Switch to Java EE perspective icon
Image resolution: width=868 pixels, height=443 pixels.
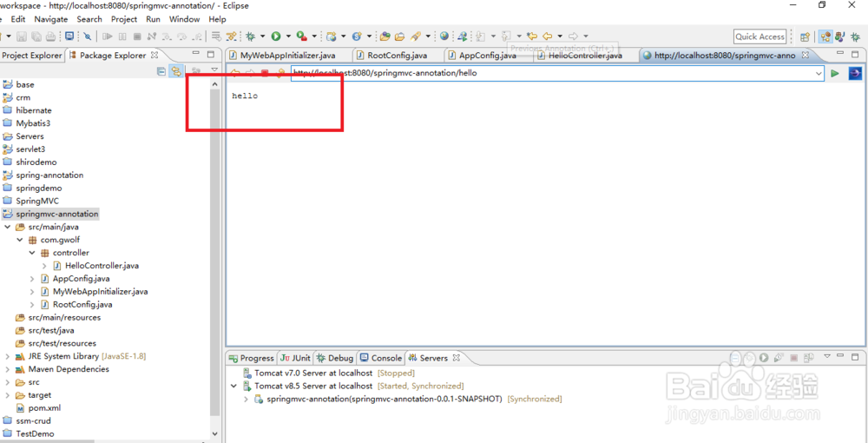(x=825, y=37)
